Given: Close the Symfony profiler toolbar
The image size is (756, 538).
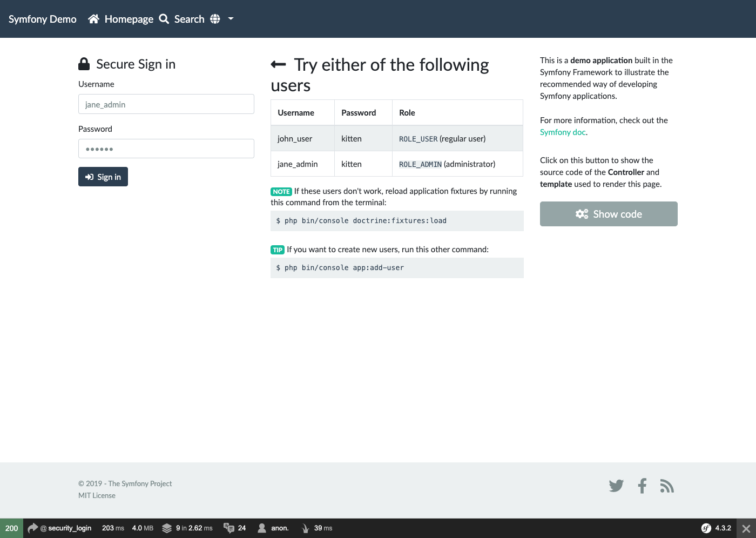Looking at the screenshot, I should [x=746, y=529].
